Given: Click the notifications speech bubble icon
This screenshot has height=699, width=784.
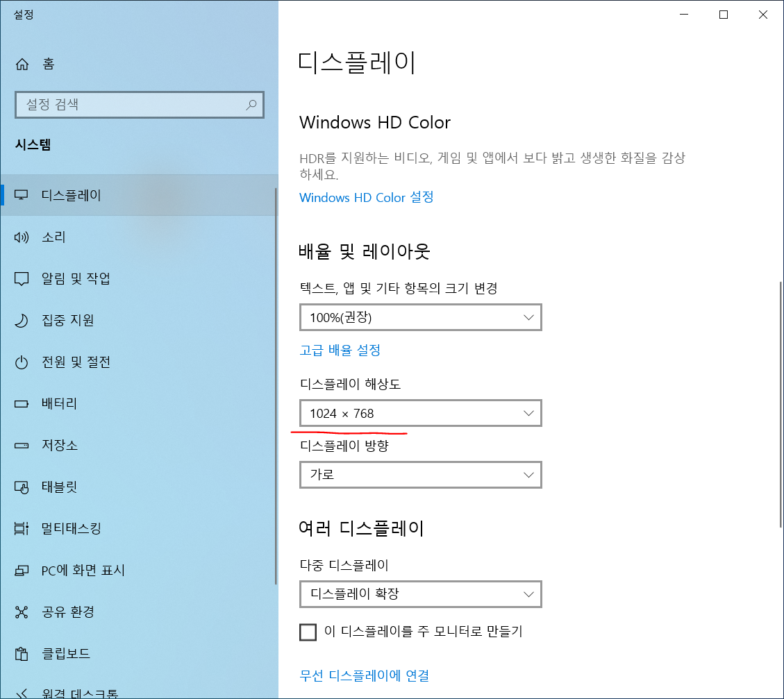Looking at the screenshot, I should (21, 279).
